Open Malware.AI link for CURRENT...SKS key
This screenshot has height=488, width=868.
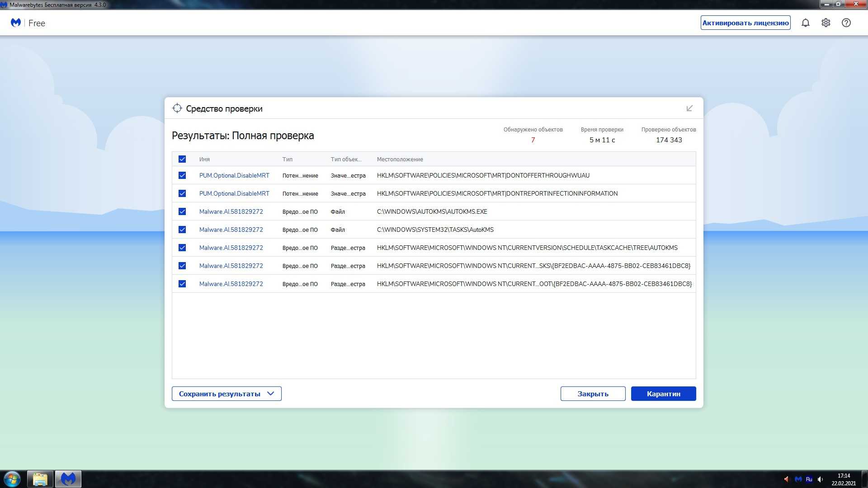point(231,266)
